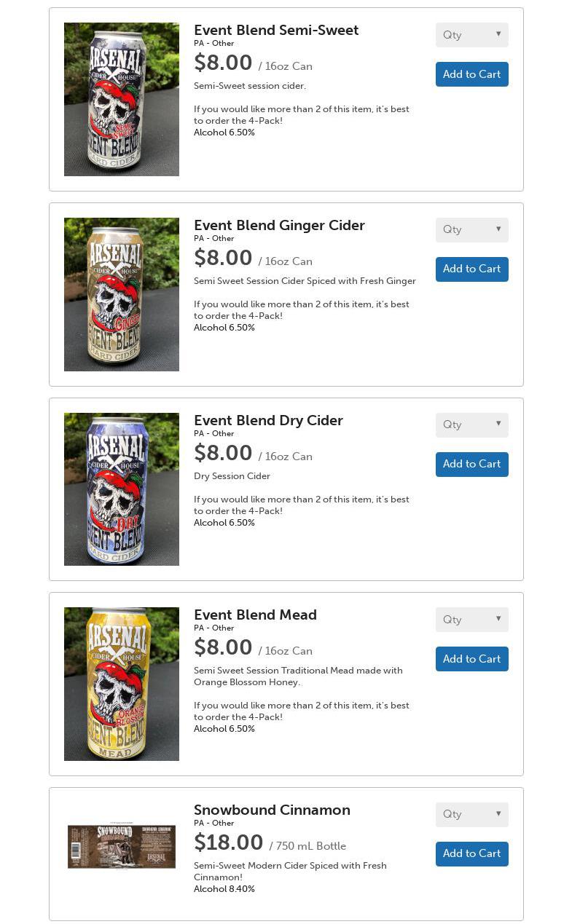Open the Event Blend Semi-Sweet title

click(x=276, y=31)
